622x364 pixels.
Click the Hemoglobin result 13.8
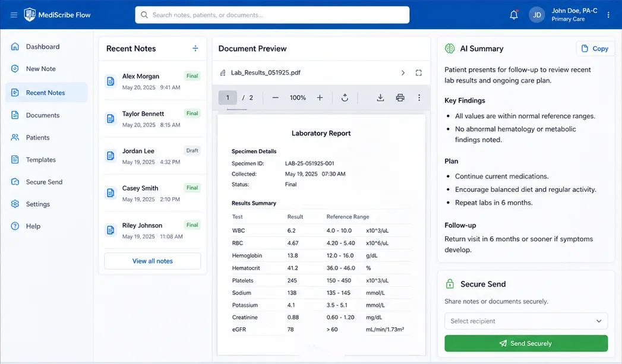[x=293, y=255]
